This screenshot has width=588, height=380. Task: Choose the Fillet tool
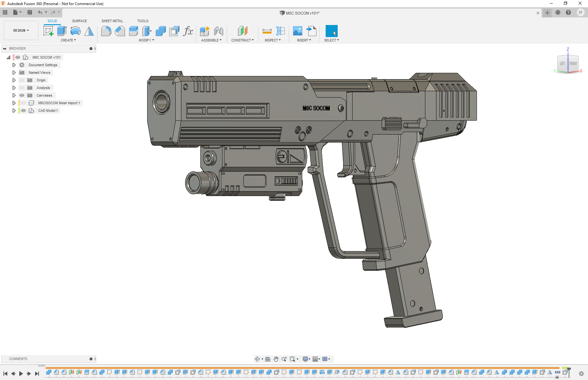pos(106,31)
